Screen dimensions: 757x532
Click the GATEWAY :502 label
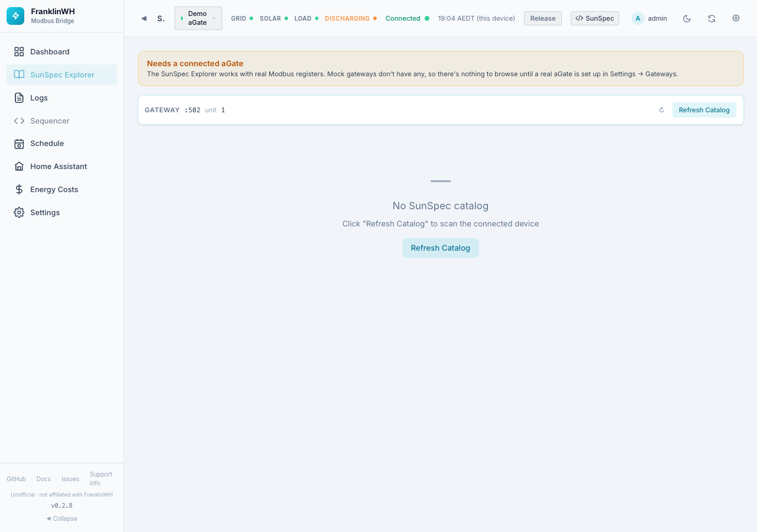[x=173, y=110]
